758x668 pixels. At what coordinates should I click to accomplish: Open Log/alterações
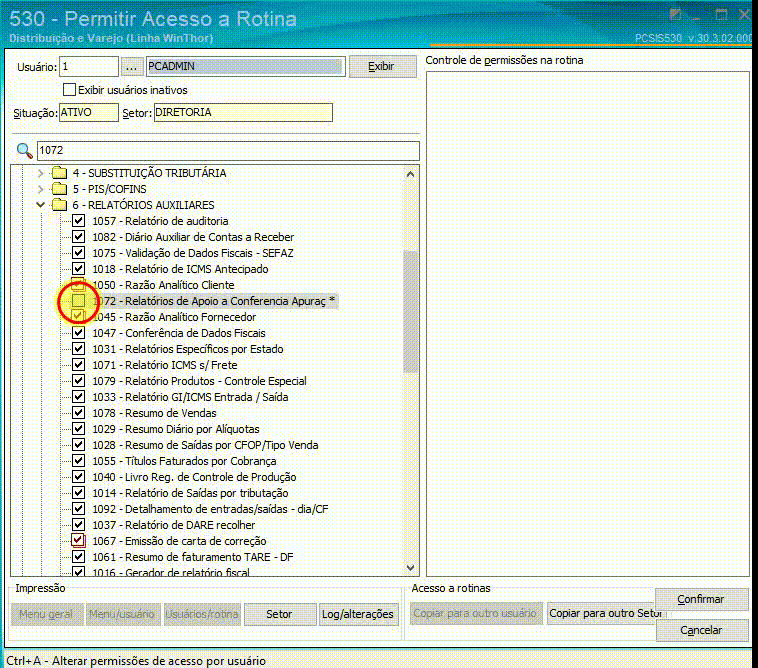(358, 614)
